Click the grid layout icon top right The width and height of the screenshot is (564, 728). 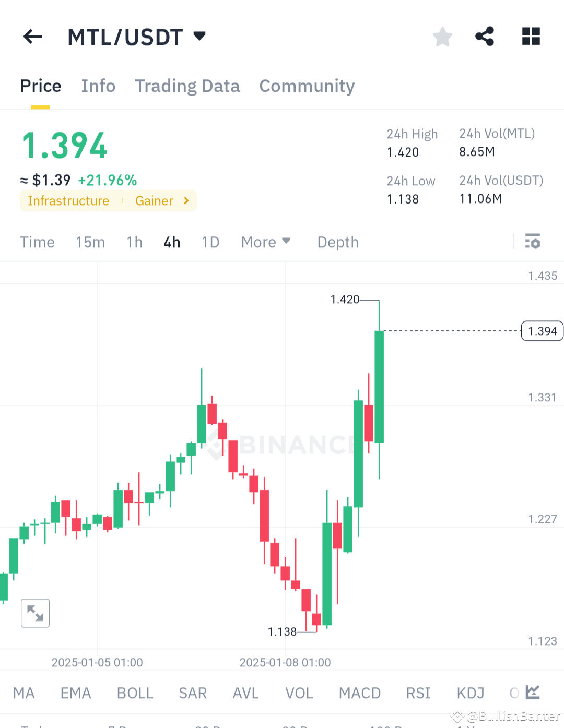coord(531,37)
